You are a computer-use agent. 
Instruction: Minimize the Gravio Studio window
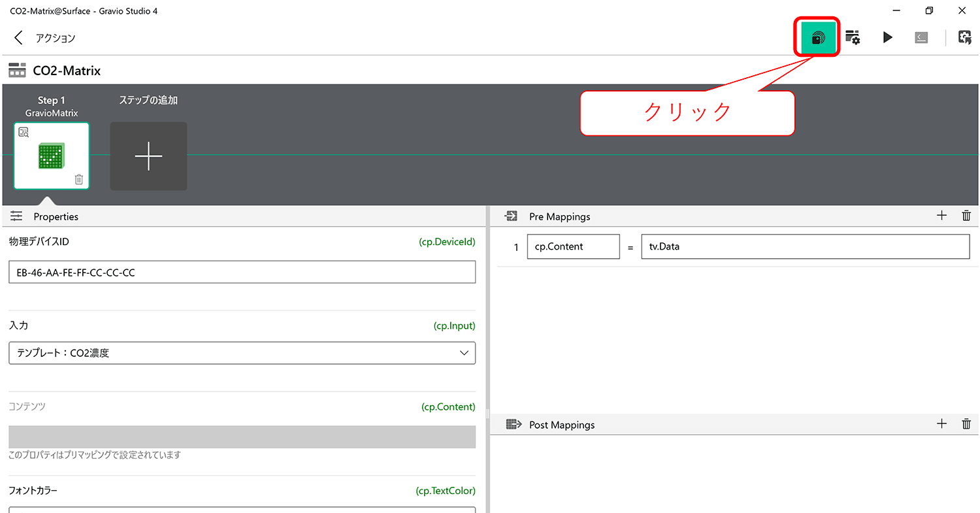point(896,10)
